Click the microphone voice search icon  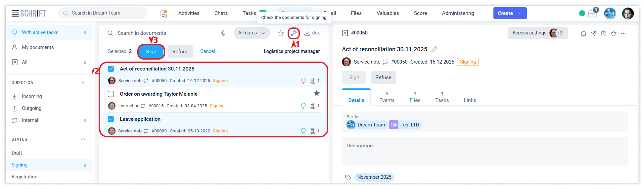click(x=223, y=33)
